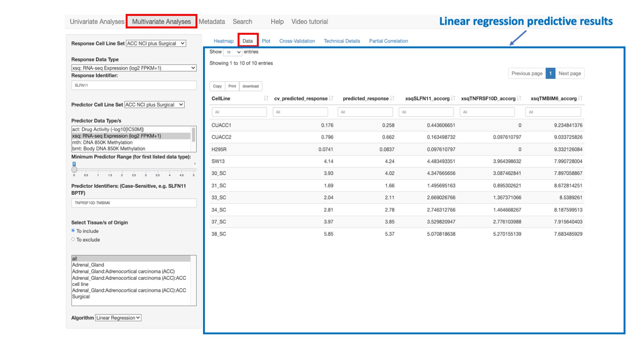Enable the To include tissue option
The width and height of the screenshot is (644, 362).
coord(73,231)
